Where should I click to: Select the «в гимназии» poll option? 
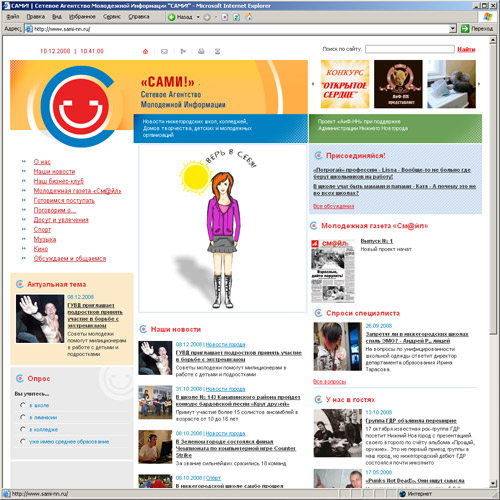[23, 417]
